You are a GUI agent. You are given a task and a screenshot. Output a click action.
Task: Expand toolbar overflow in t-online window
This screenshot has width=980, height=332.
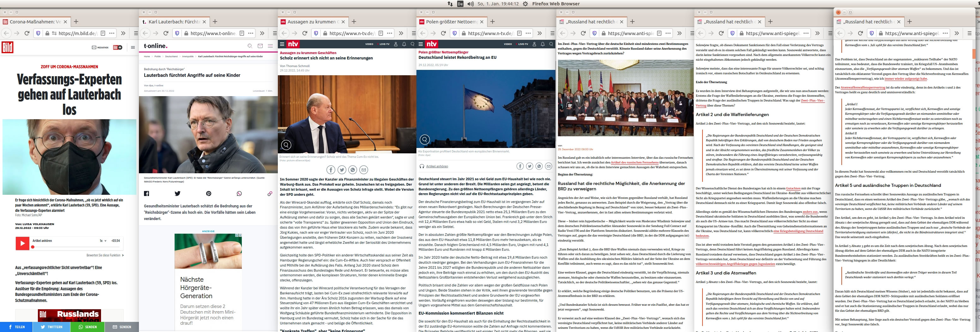262,33
